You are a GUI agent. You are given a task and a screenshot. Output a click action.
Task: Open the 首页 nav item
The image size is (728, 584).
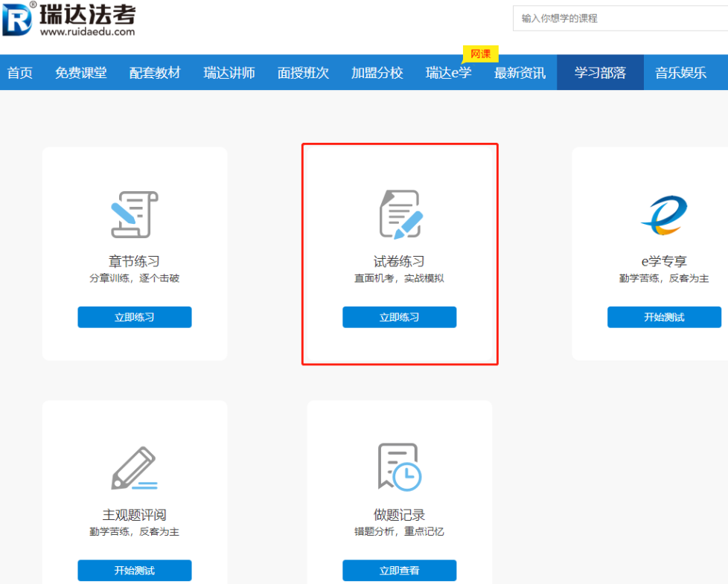point(20,73)
